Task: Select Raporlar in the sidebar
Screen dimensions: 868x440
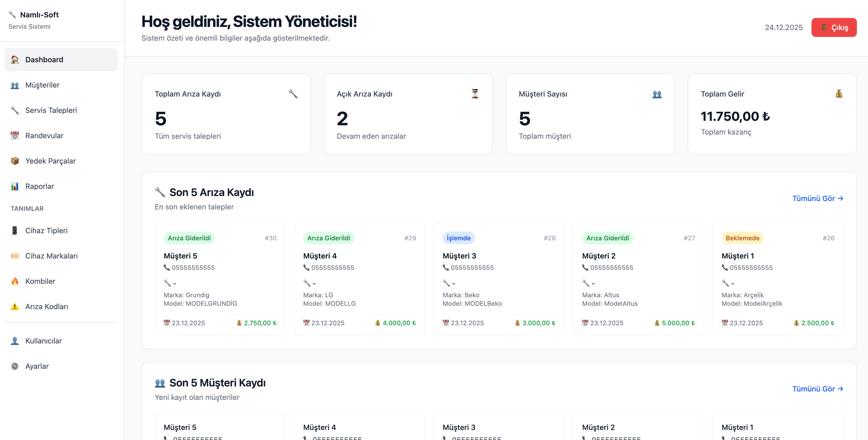Action: click(x=61, y=186)
